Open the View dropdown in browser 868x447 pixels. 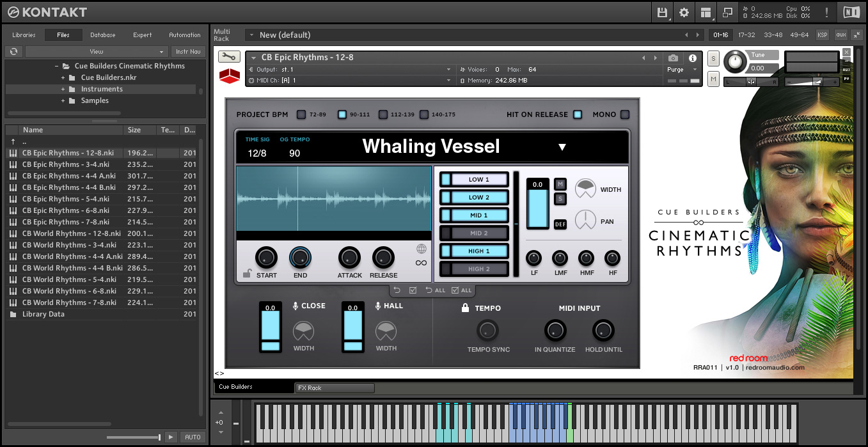click(x=96, y=51)
